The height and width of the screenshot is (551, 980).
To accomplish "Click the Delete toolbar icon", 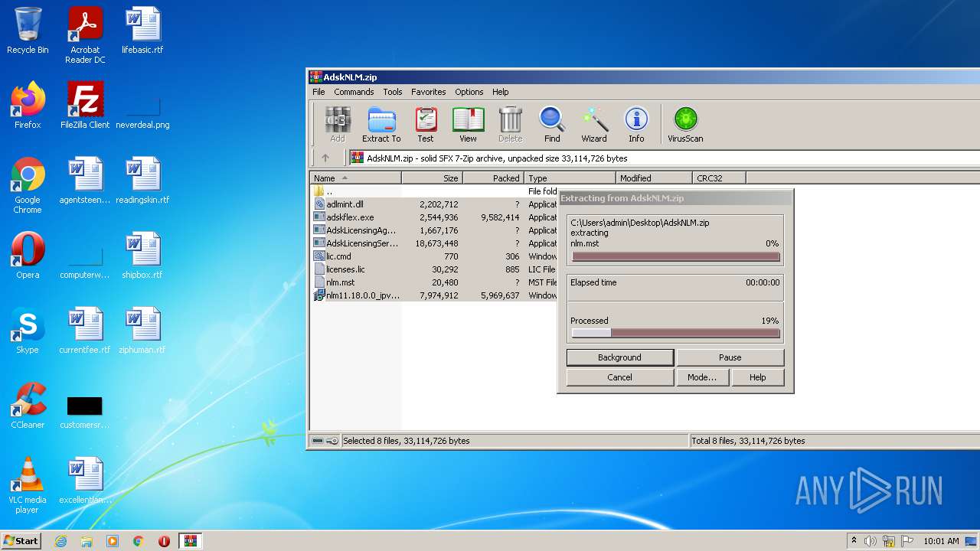I will coord(510,124).
